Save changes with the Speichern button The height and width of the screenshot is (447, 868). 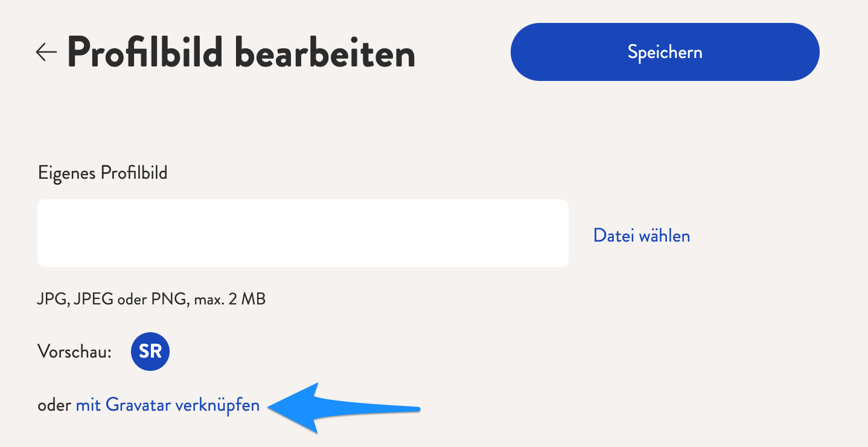click(665, 52)
